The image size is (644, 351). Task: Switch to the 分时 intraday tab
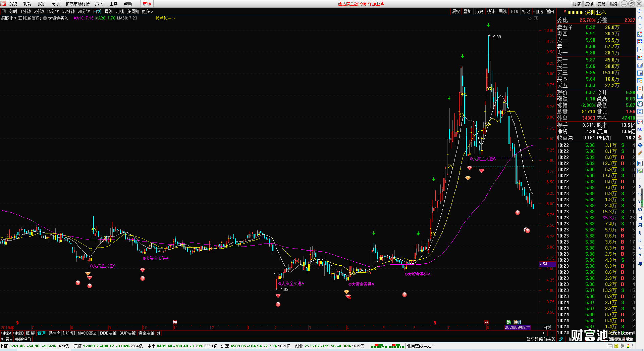point(13,11)
